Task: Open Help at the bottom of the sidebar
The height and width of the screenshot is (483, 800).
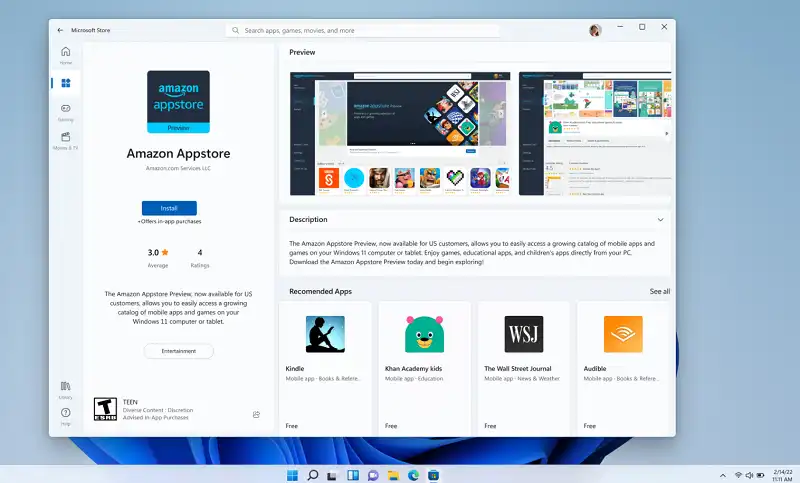Action: [x=65, y=414]
